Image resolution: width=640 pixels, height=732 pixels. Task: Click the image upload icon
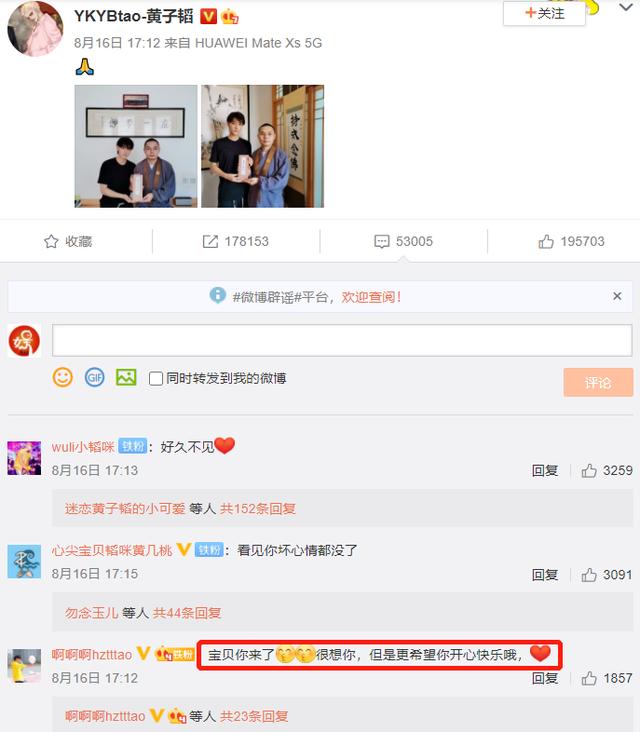coord(126,377)
